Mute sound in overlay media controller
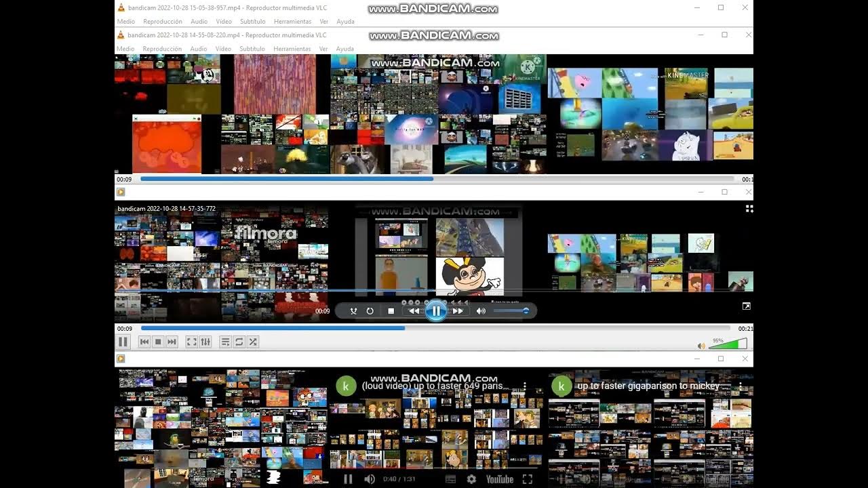The image size is (868, 488). tap(481, 311)
